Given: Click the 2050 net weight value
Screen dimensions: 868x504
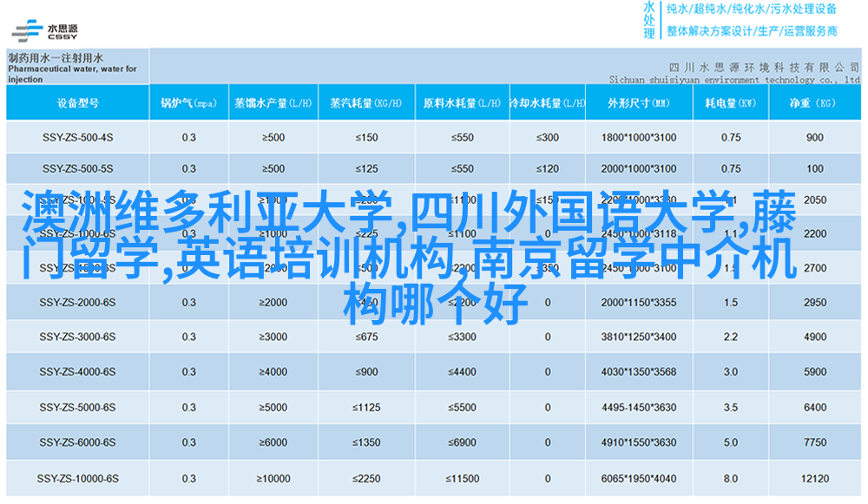Looking at the screenshot, I should click(x=815, y=200).
